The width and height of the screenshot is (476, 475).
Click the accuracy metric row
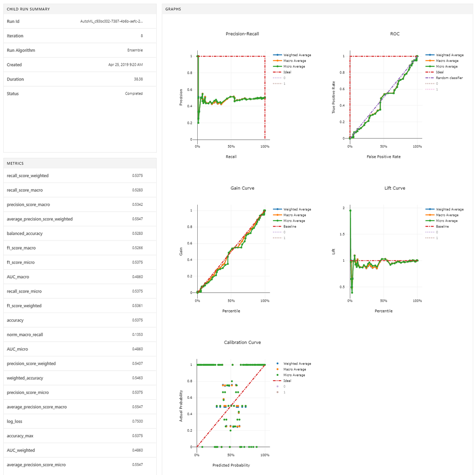pyautogui.click(x=80, y=320)
